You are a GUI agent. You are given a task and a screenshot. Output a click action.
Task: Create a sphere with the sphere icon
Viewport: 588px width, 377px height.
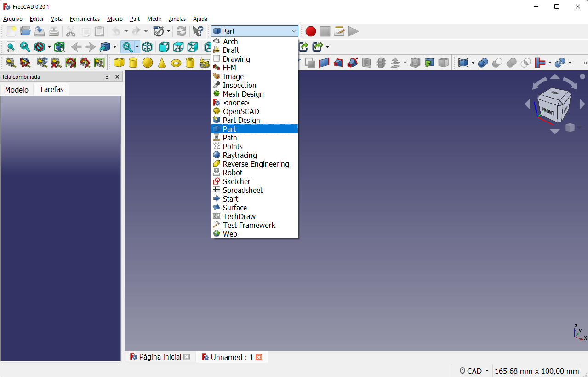pos(148,63)
